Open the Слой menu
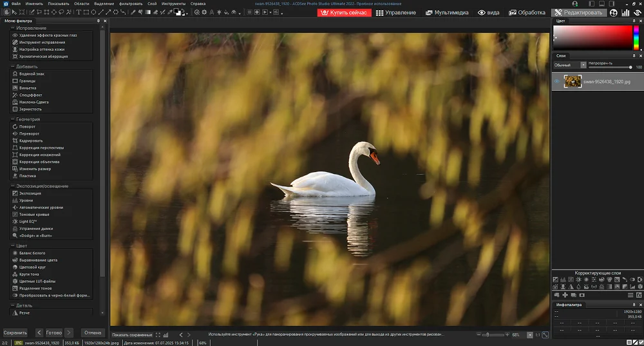Screen dimensions: 644x346 152,4
